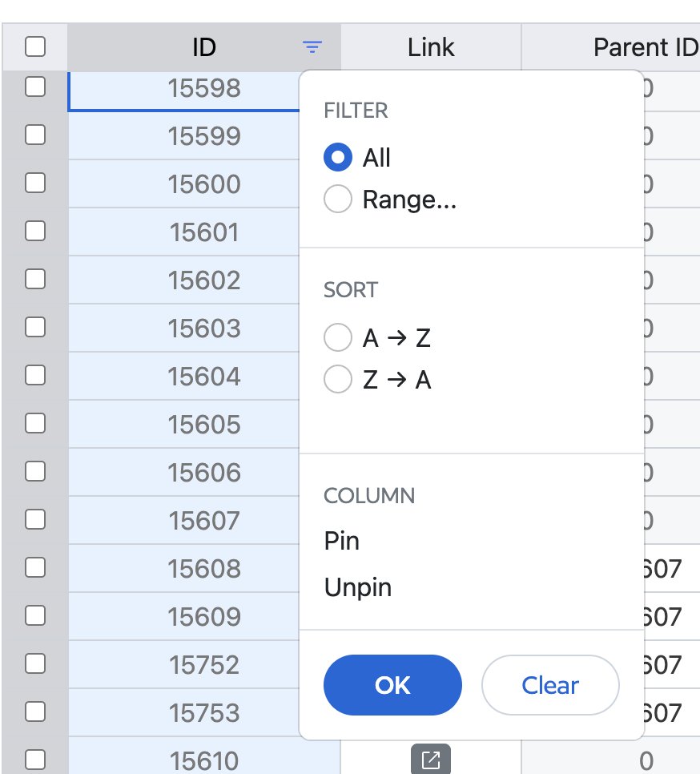Pin the column
This screenshot has height=774, width=700.
pyautogui.click(x=342, y=542)
